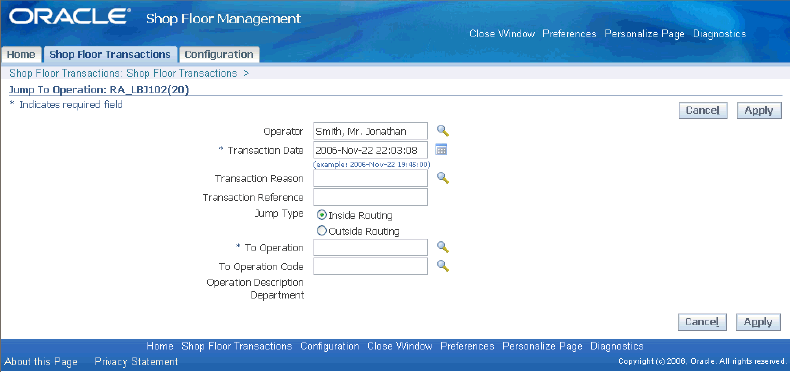Click the 'Shop Floor Management' title
The image size is (790, 372).
coord(223,19)
